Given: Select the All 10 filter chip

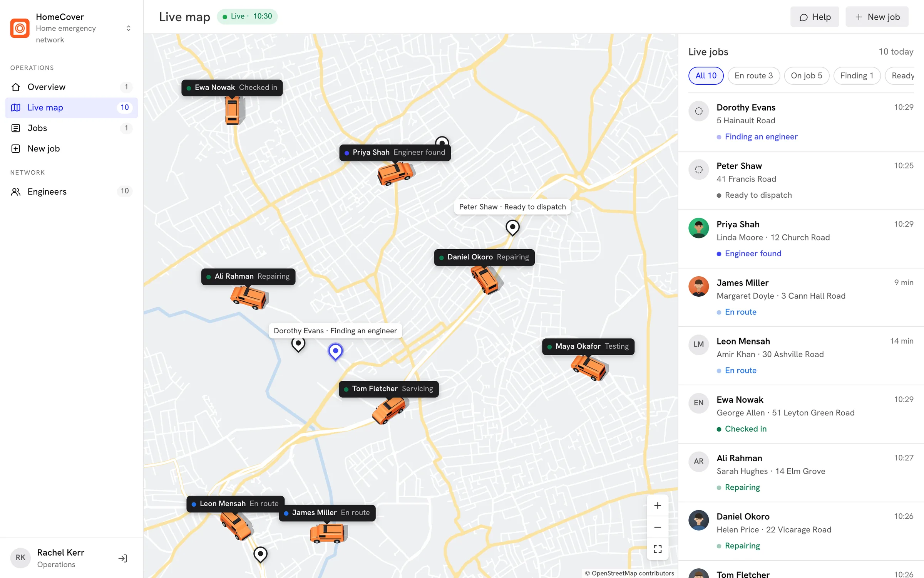Looking at the screenshot, I should [706, 76].
